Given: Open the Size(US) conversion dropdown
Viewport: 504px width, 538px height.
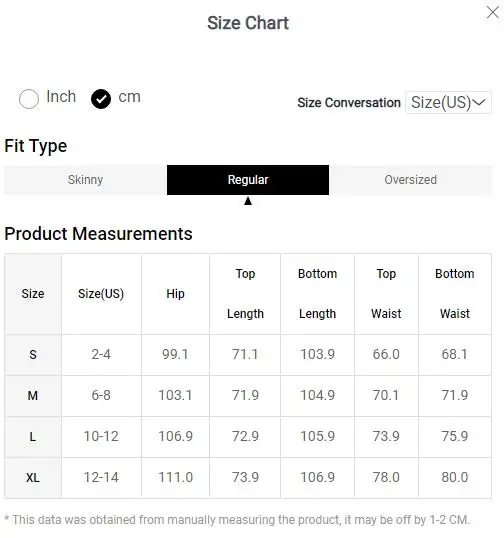Looking at the screenshot, I should point(448,102).
